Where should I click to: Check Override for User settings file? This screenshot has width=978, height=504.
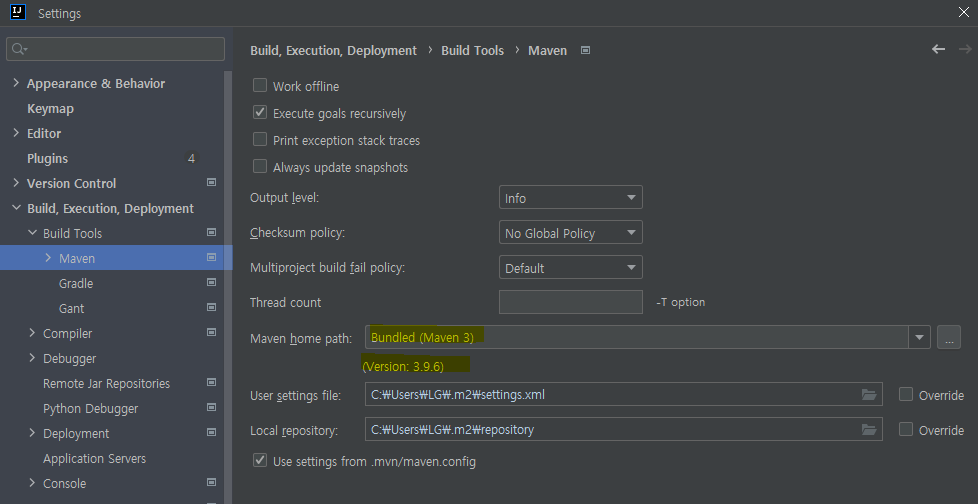point(906,394)
